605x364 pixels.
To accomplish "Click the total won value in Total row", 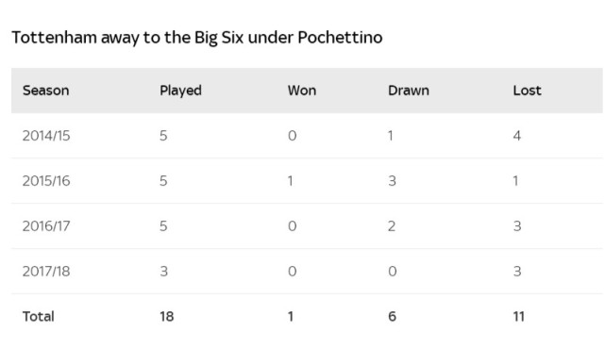I will (290, 317).
